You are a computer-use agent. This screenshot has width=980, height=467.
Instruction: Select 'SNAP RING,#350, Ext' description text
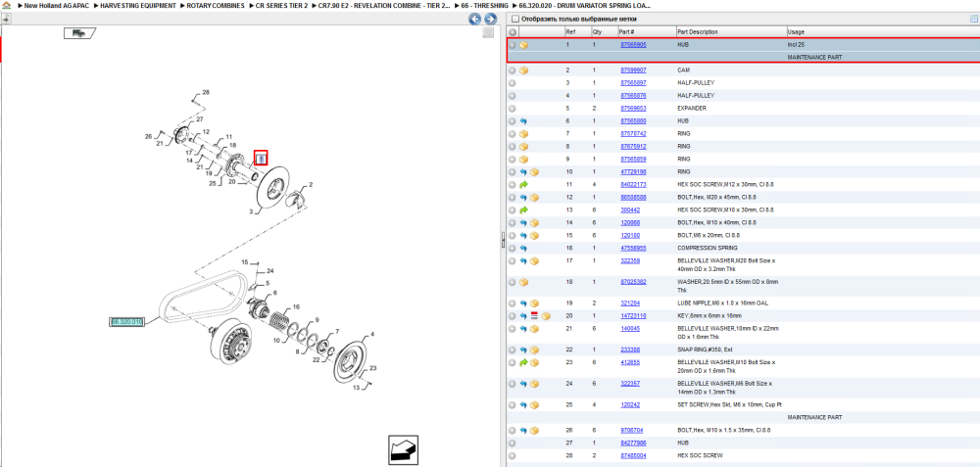click(705, 350)
